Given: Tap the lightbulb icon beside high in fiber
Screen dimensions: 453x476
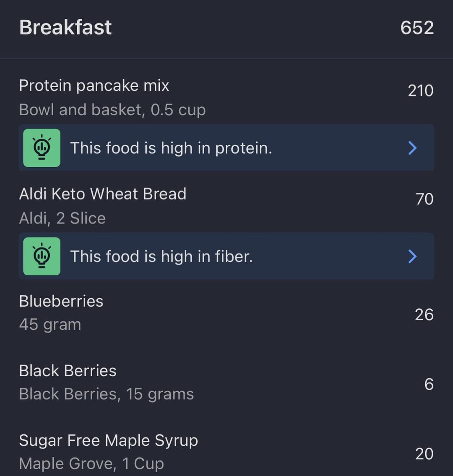Looking at the screenshot, I should pos(42,256).
